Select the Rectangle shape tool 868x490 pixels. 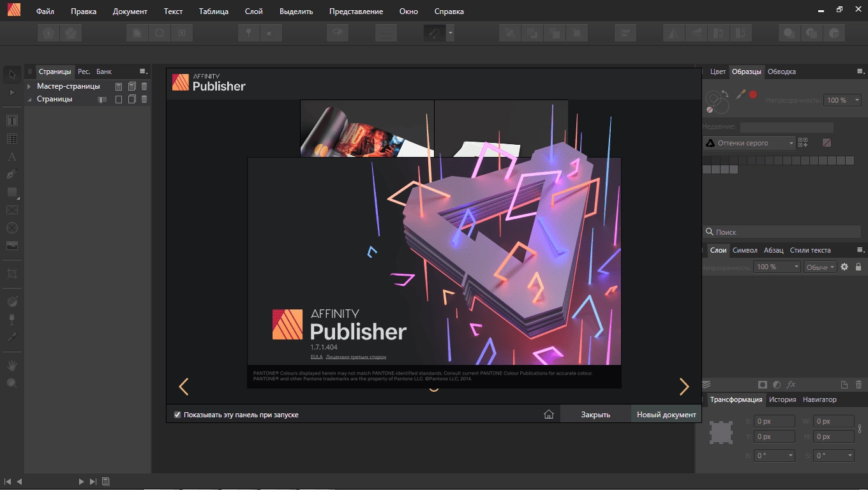[12, 192]
